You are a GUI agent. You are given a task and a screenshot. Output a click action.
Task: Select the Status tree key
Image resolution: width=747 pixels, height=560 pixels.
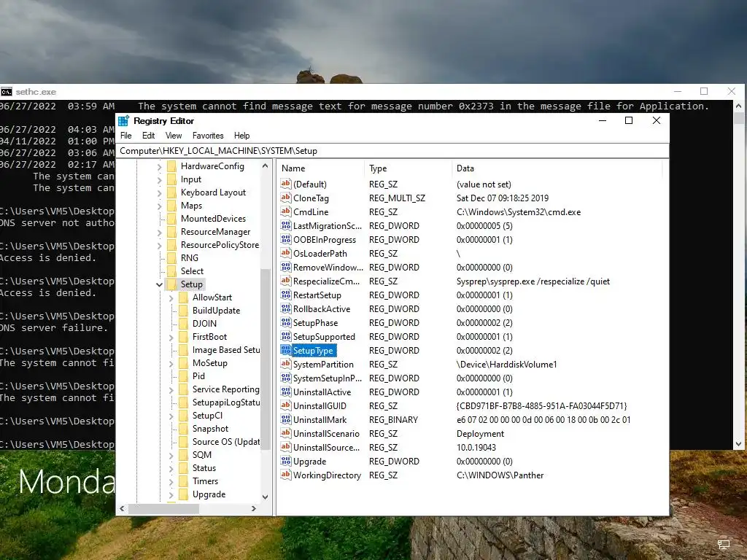[204, 467]
